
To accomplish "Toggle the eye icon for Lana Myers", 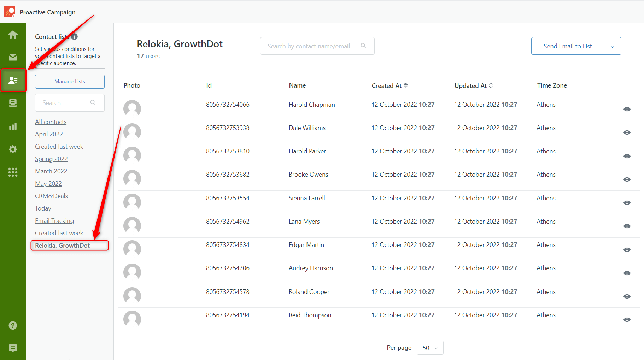I will point(627,226).
